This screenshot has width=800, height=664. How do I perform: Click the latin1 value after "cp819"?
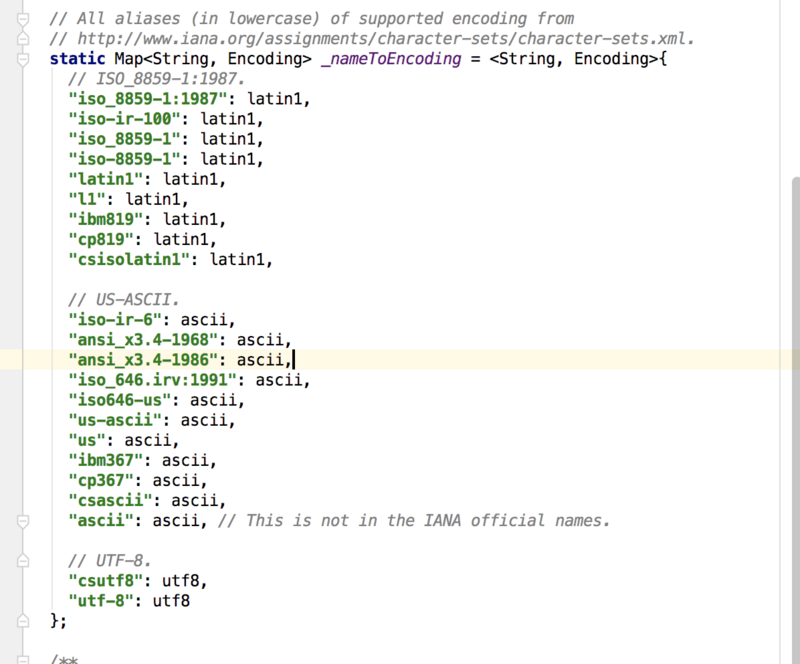pyautogui.click(x=181, y=239)
